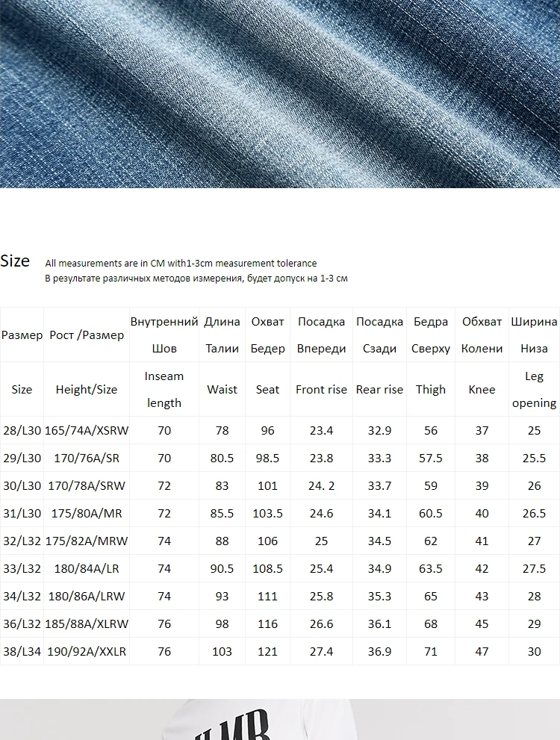Image resolution: width=560 pixels, height=740 pixels.
Task: Click waist value 80.5
Action: click(222, 458)
